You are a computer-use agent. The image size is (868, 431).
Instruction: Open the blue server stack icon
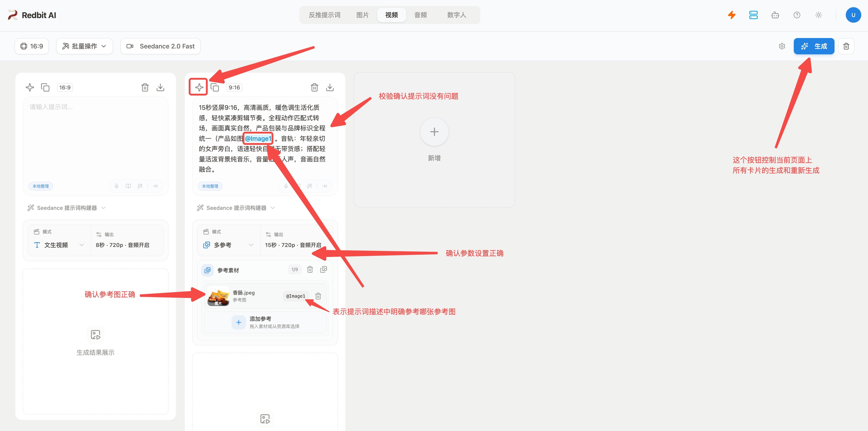(x=754, y=15)
